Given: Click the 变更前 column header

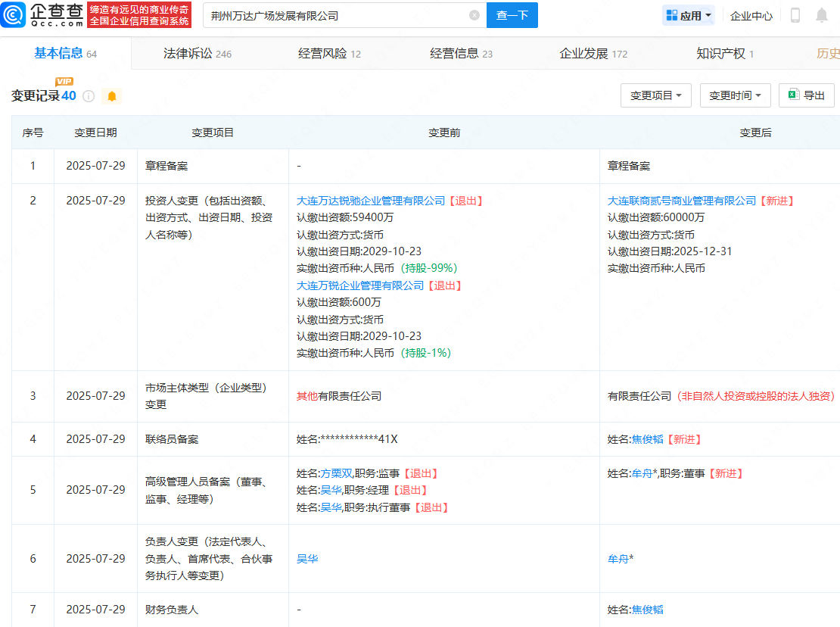Looking at the screenshot, I should pyautogui.click(x=444, y=133).
